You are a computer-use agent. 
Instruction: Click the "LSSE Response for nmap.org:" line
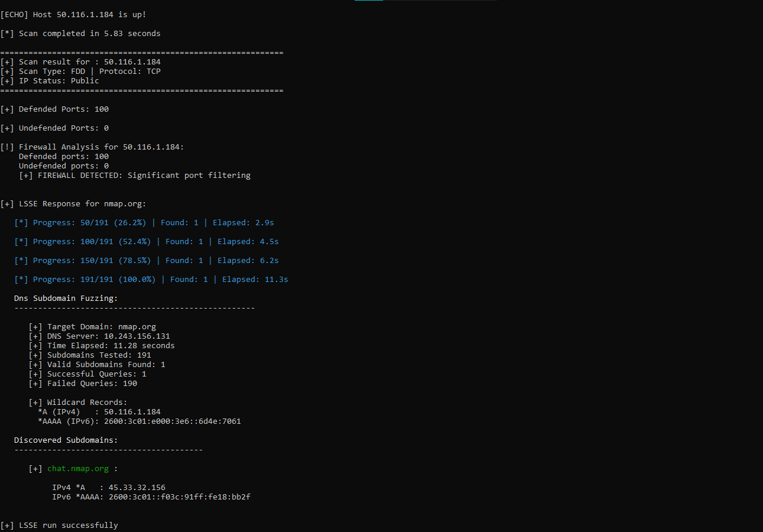73,203
